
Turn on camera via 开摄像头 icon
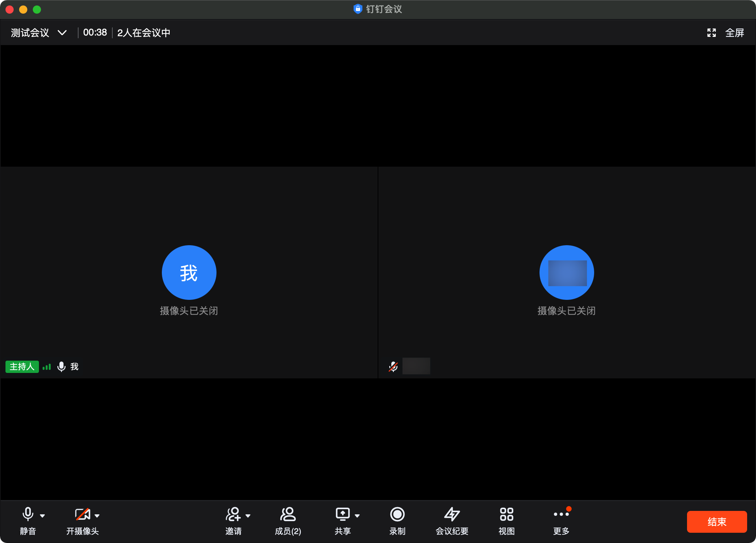click(82, 514)
